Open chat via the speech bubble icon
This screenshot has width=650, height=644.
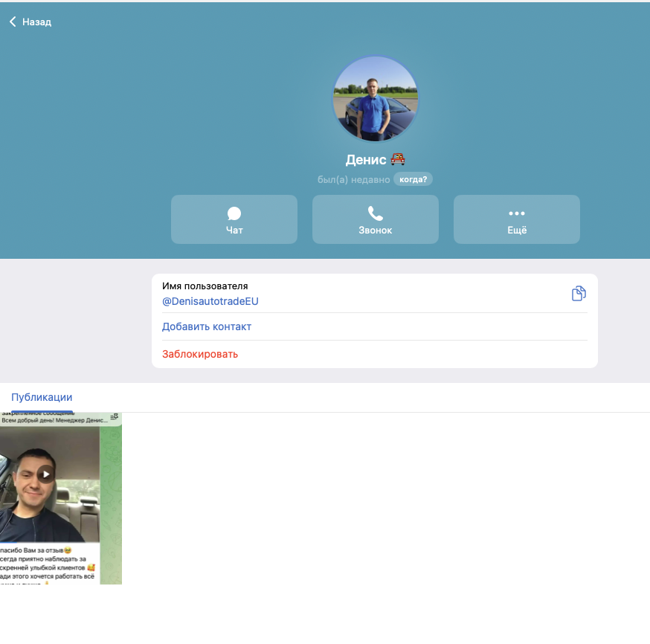point(234,214)
